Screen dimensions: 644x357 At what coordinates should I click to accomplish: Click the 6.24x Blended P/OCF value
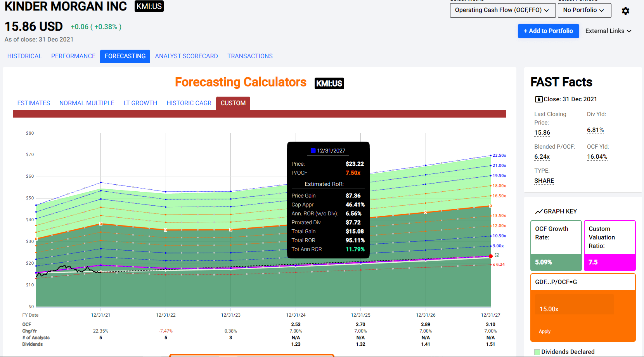(x=542, y=157)
